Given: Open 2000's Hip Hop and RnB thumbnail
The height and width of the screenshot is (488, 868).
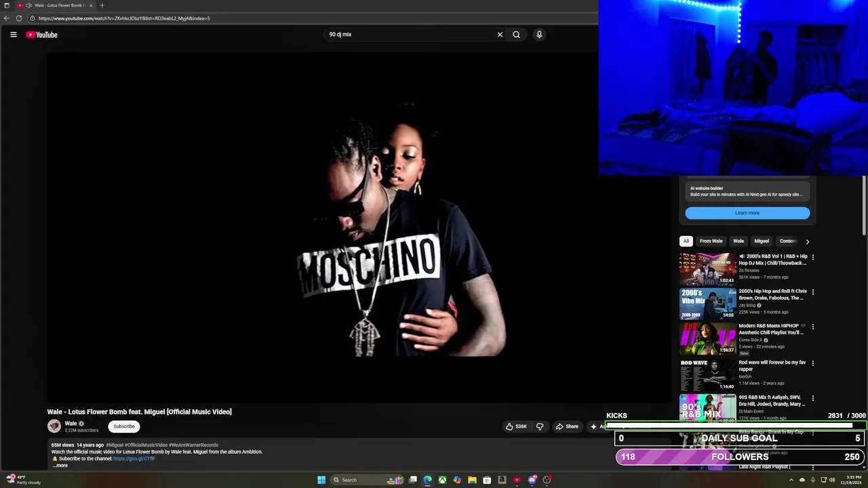Looking at the screenshot, I should (707, 304).
